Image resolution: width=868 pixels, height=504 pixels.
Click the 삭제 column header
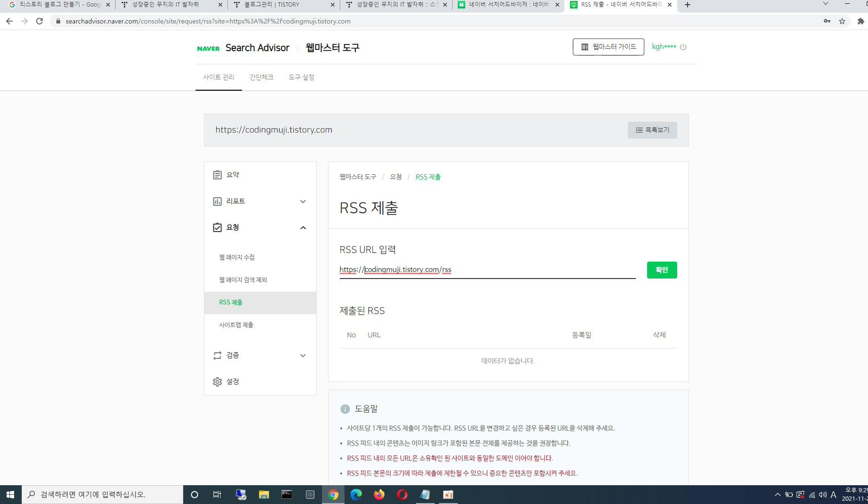659,335
